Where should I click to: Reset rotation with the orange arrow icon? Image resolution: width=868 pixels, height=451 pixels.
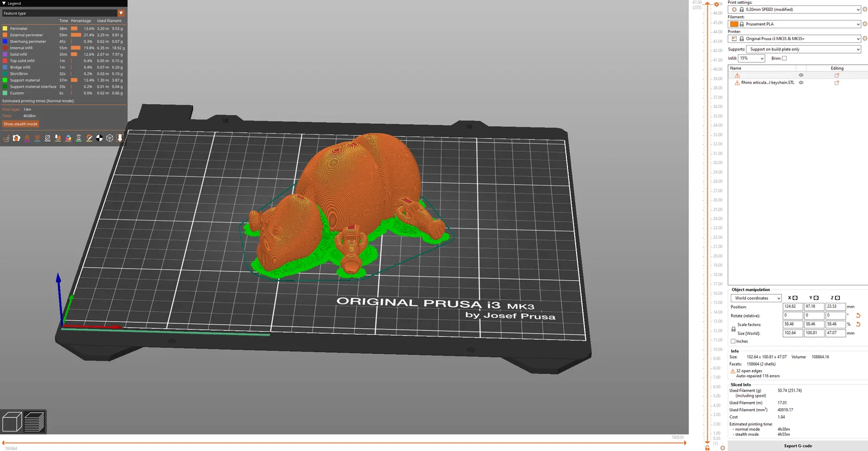tap(858, 315)
